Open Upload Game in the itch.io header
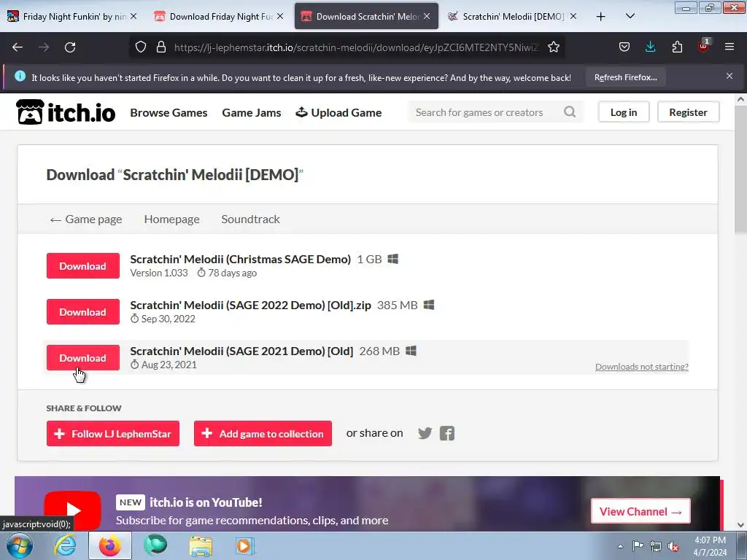Viewport: 747px width, 560px height. coord(338,113)
